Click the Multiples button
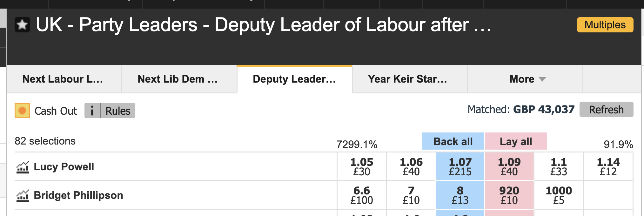Image resolution: width=644 pixels, height=216 pixels. coord(605,25)
